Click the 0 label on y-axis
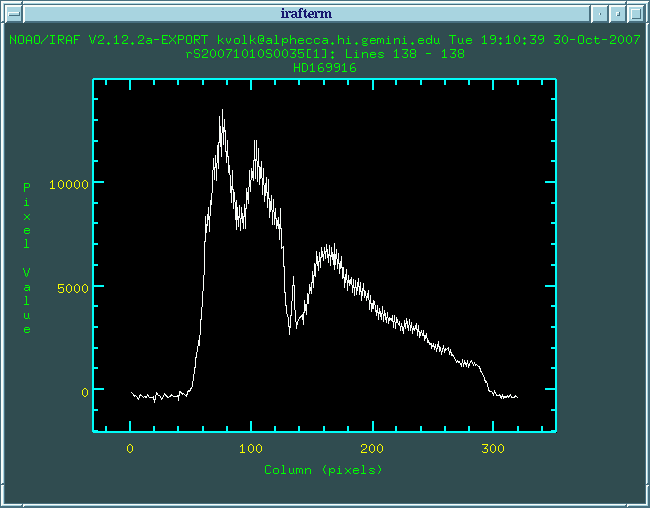Viewport: 650px width, 508px height. 85,392
